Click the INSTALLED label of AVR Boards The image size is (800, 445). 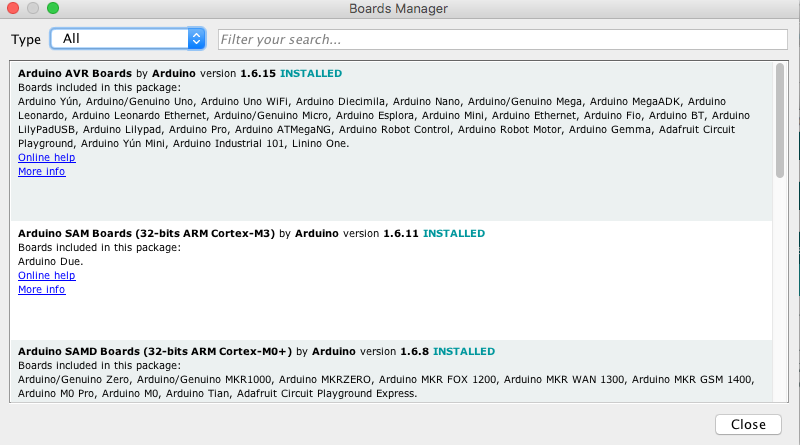tap(310, 74)
